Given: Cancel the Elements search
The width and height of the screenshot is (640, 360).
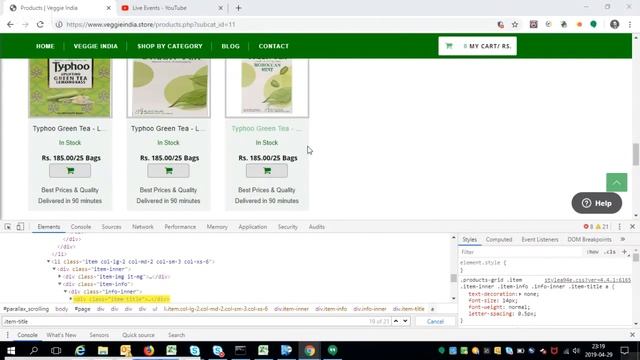Looking at the screenshot, I should pyautogui.click(x=435, y=322).
